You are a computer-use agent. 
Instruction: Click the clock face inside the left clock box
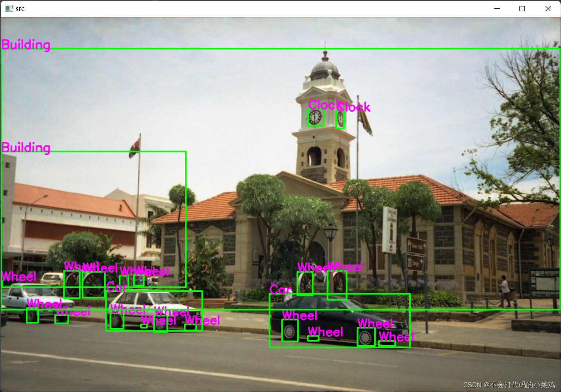[x=315, y=117]
